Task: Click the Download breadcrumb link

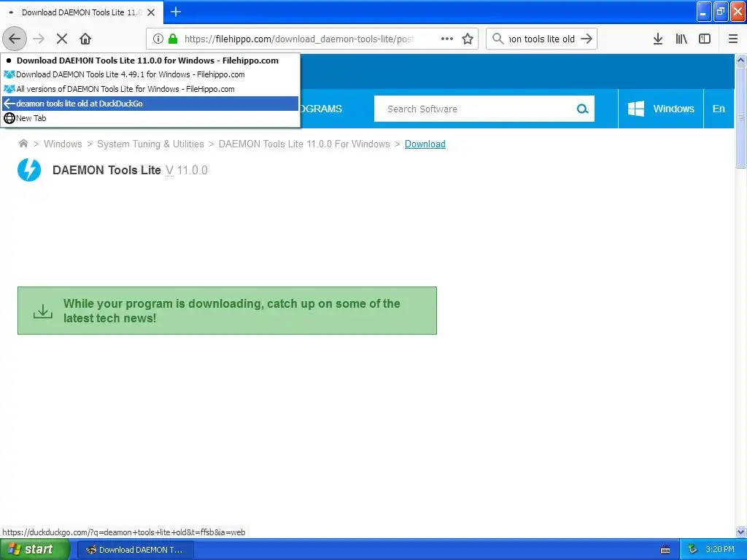Action: 425,144
